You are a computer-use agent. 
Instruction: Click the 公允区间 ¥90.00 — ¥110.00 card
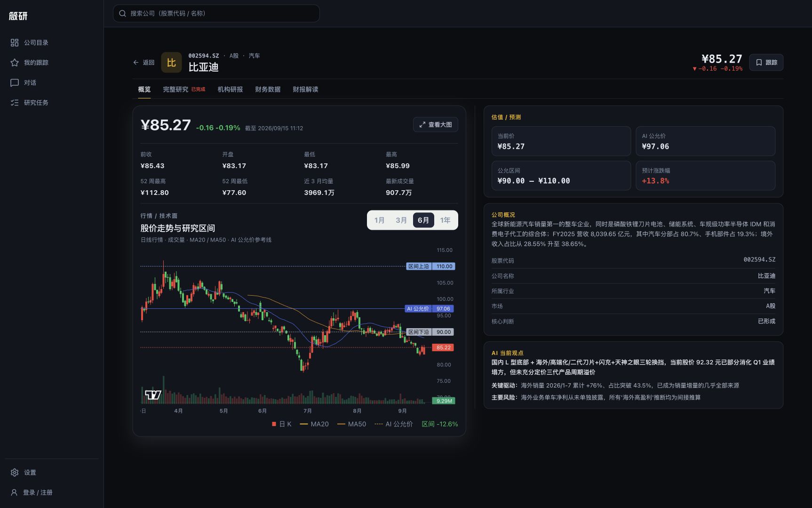click(561, 176)
